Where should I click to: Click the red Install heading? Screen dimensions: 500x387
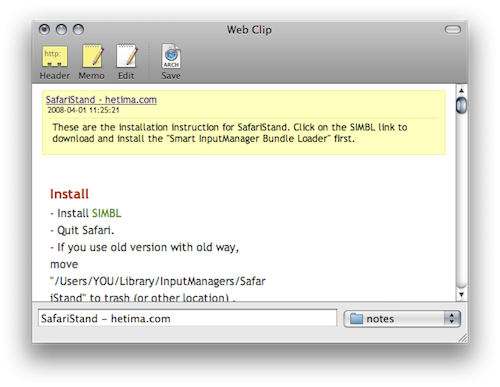tap(69, 194)
